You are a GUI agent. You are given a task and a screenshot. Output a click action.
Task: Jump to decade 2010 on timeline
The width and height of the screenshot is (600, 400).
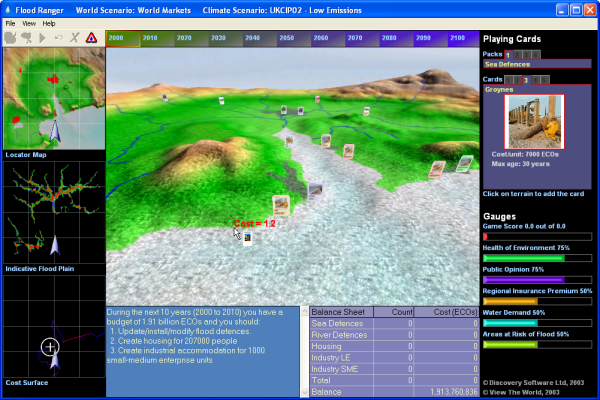coord(157,39)
